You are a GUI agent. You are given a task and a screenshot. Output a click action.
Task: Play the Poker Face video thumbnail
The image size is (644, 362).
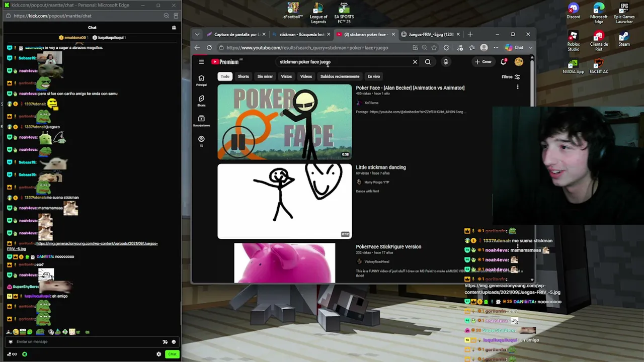(285, 122)
